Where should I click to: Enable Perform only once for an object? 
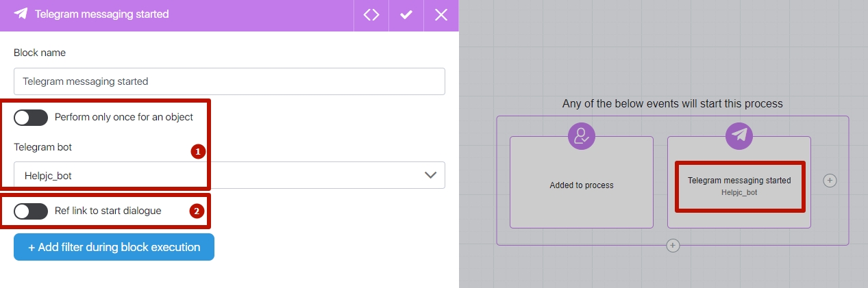click(x=31, y=117)
